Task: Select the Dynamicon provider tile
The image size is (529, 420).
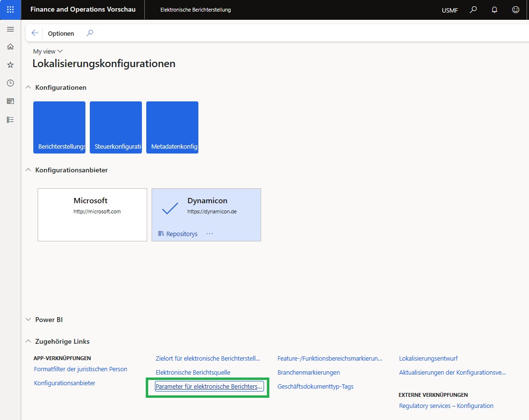Action: click(x=206, y=209)
